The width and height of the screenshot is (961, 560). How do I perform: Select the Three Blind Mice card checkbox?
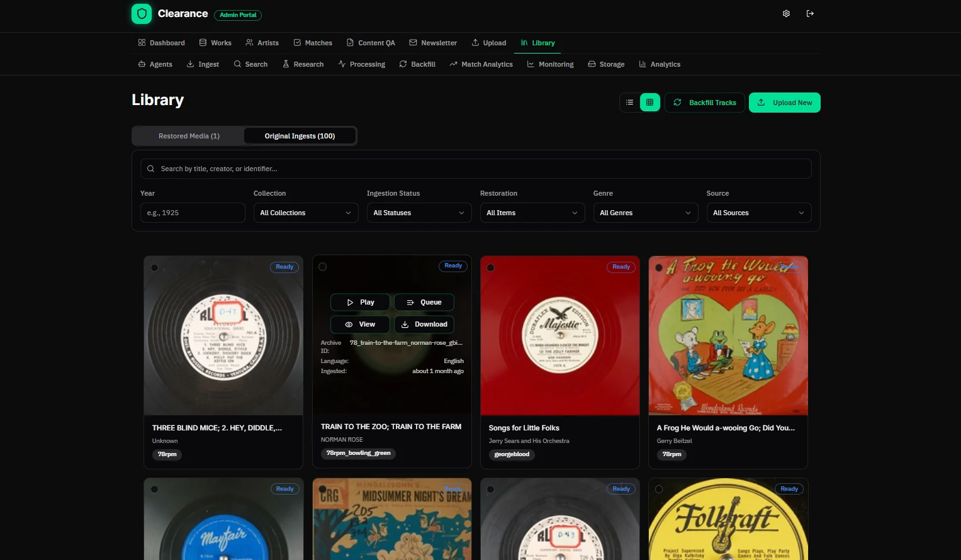click(x=154, y=267)
